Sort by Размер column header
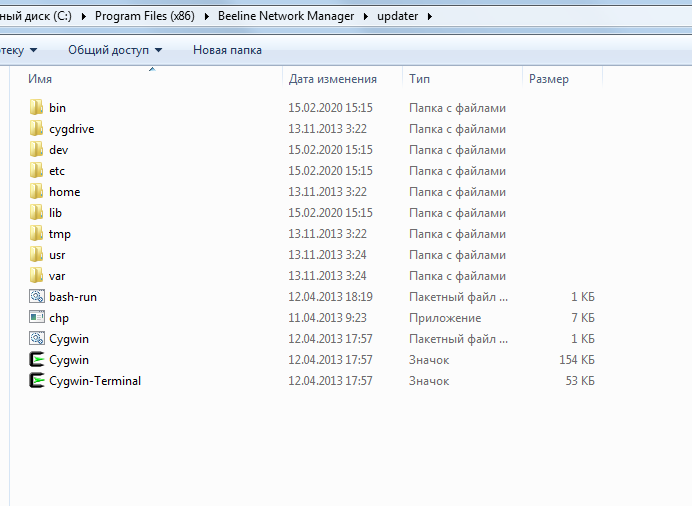Viewport: 692px width, 506px height. [x=549, y=79]
